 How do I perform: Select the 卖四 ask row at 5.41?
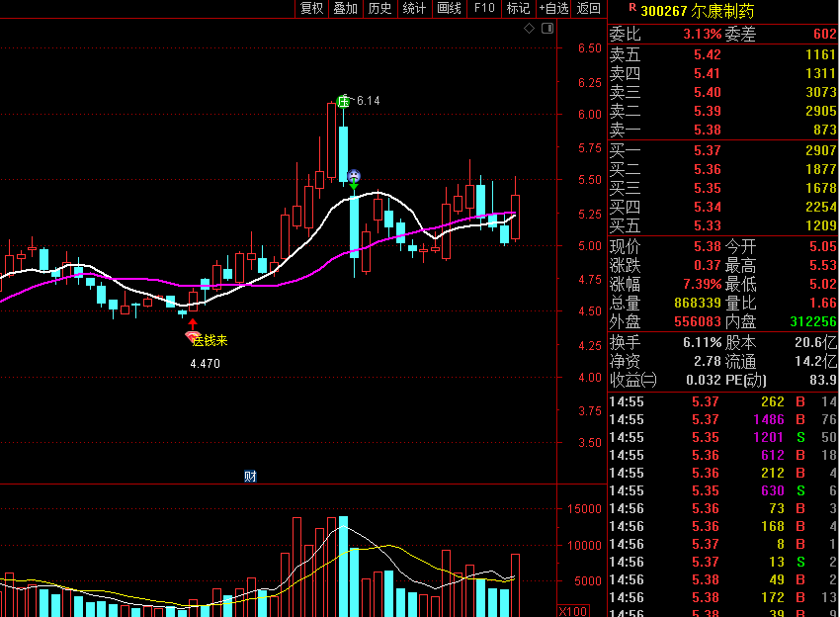tap(722, 73)
